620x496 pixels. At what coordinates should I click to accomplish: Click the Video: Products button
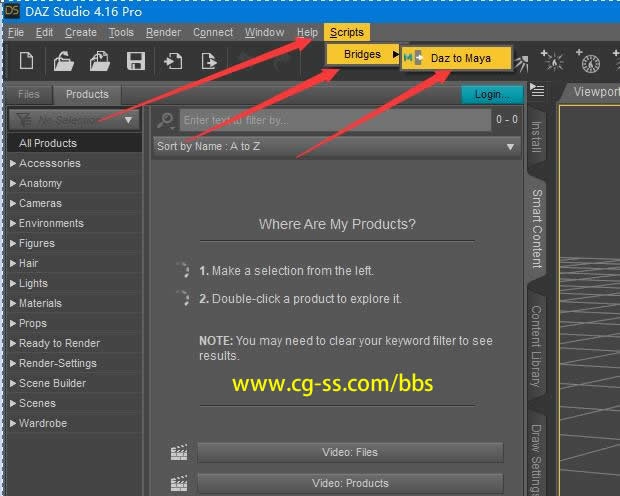[350, 483]
